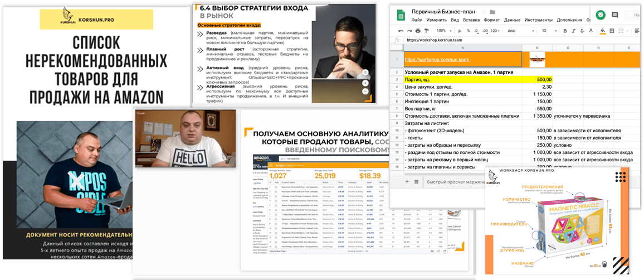This screenshot has height=280, width=644.
Task: Open the all sheets list icon
Action: pos(416,181)
